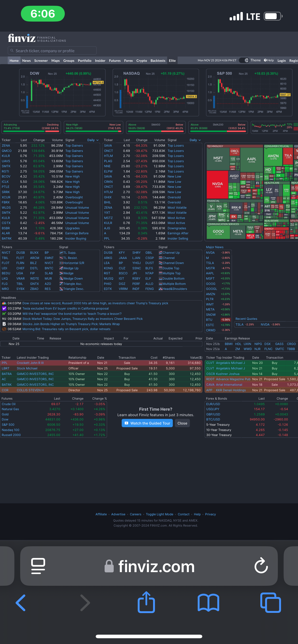
Task: Click the Recent Quotes TSLA ticker
Action: click(239, 324)
